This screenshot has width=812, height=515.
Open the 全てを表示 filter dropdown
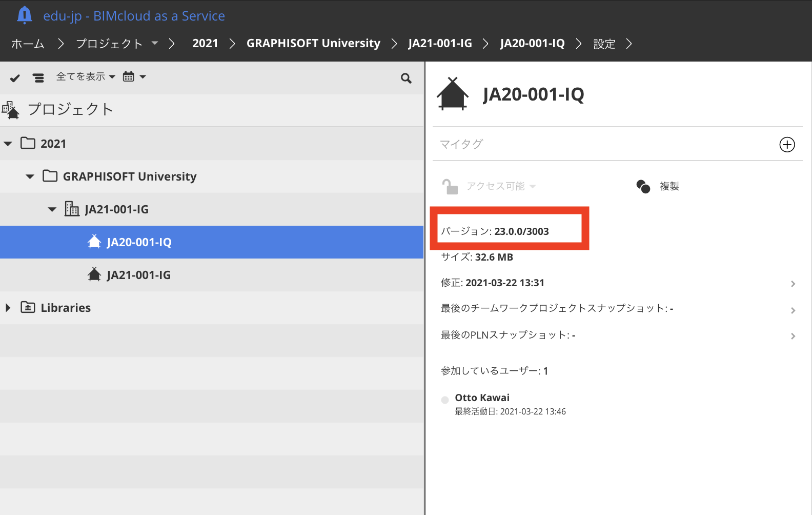pyautogui.click(x=86, y=76)
